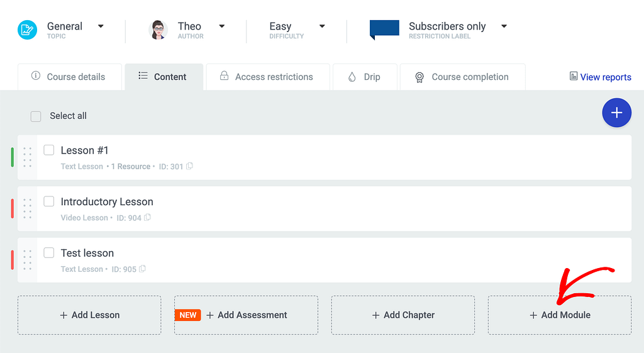Click Theo's author avatar

point(158,30)
